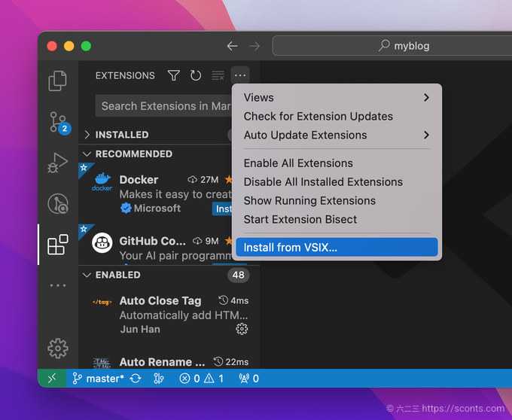Open the Auto Close Tag extension icon
512x420 pixels.
point(102,302)
